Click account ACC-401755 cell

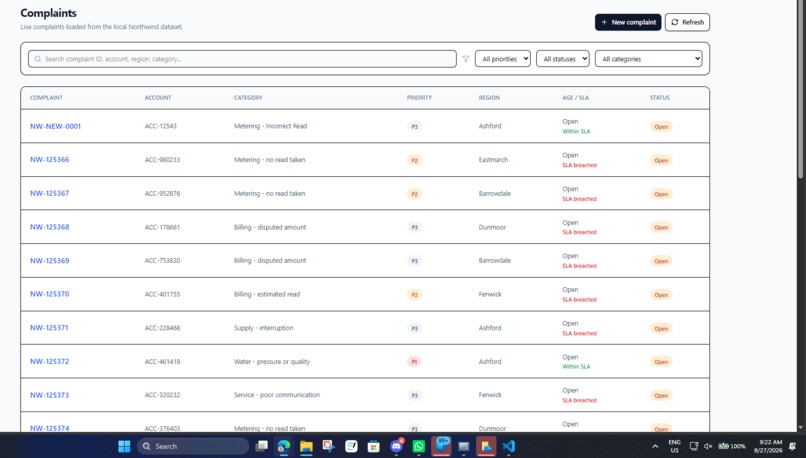162,294
